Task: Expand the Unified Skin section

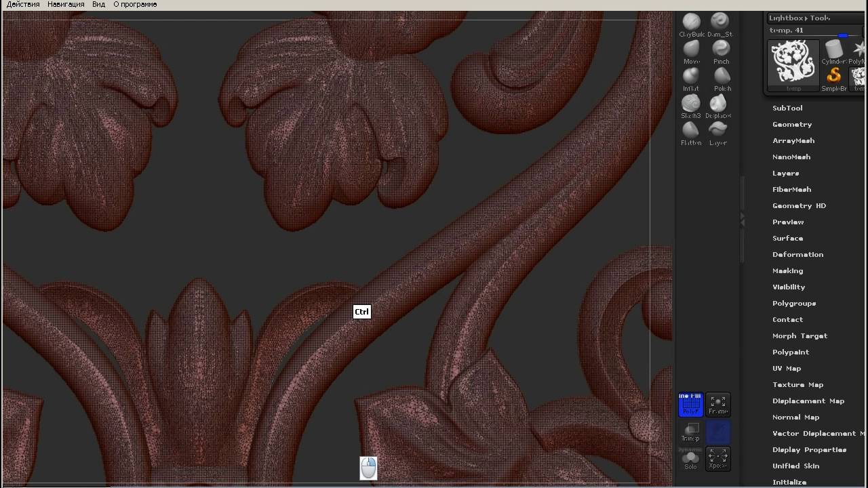Action: pyautogui.click(x=795, y=466)
